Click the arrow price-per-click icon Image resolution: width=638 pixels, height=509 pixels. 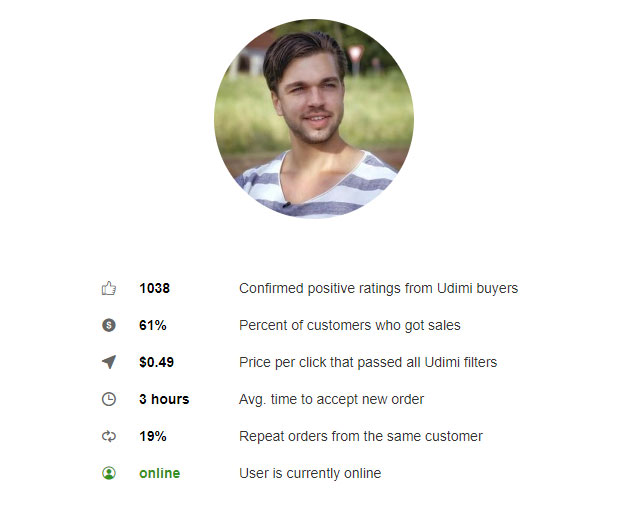coord(109,362)
